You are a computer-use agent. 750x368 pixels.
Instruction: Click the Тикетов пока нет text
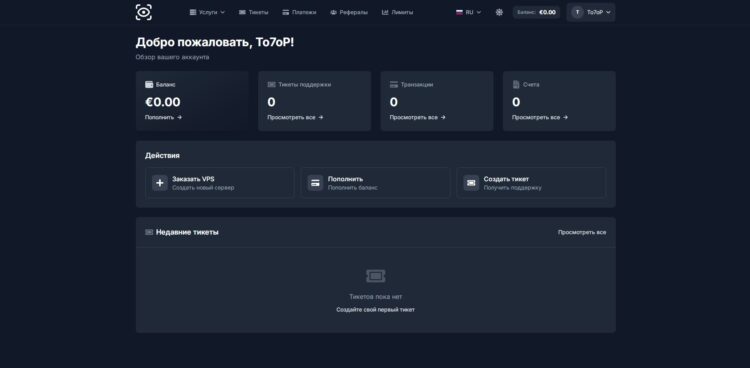(375, 297)
